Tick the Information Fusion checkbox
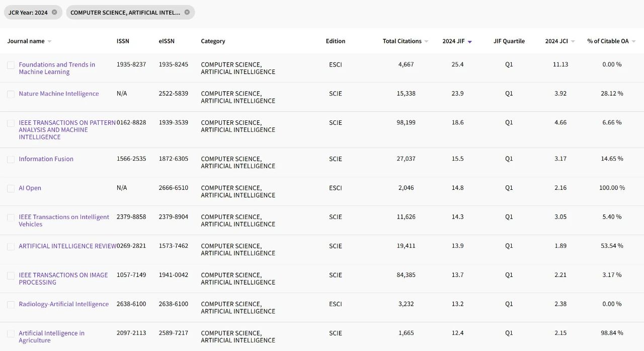 [x=11, y=160]
